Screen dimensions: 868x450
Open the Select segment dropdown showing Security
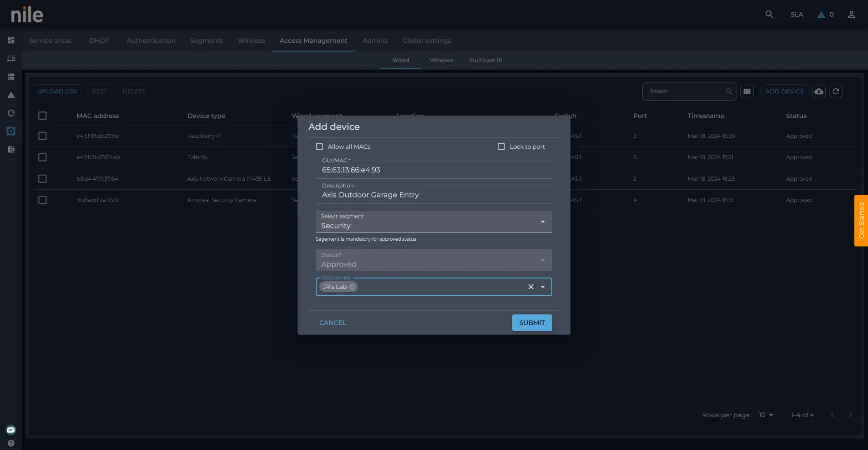(x=434, y=222)
